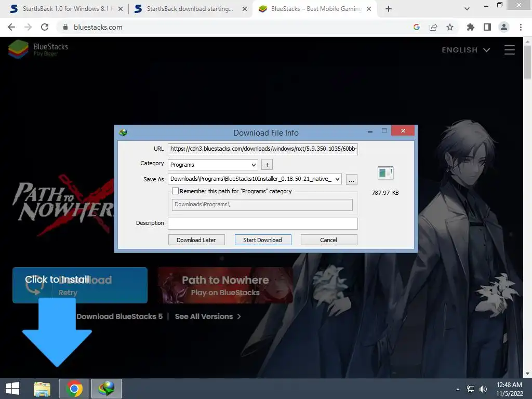
Task: Click the page vertical scrollbar thumb
Action: pyautogui.click(x=527, y=63)
